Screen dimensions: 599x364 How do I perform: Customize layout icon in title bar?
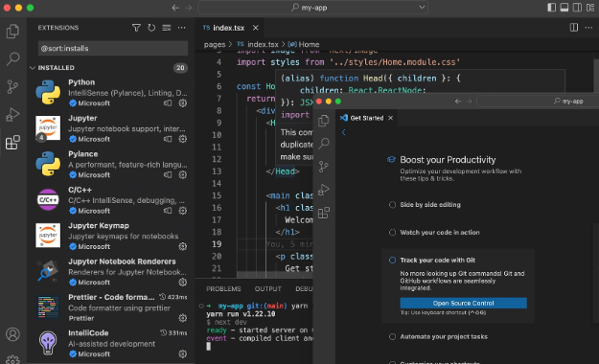click(x=590, y=8)
